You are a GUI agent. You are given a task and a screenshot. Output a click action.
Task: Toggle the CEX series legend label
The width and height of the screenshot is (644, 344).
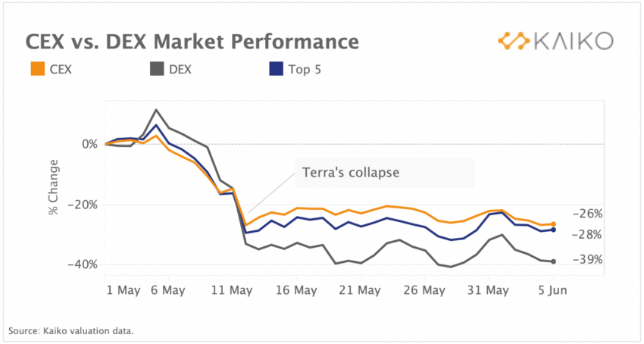tap(61, 70)
